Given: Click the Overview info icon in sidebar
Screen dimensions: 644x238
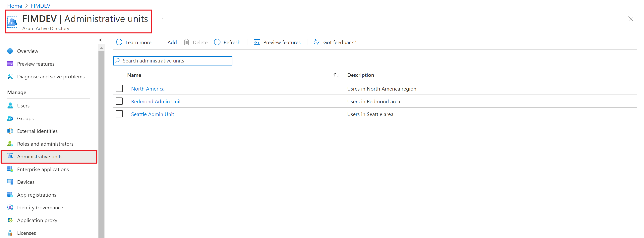Looking at the screenshot, I should (x=10, y=51).
